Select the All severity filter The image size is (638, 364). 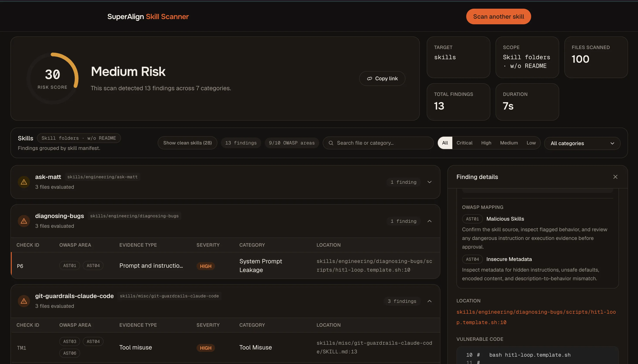coord(445,143)
